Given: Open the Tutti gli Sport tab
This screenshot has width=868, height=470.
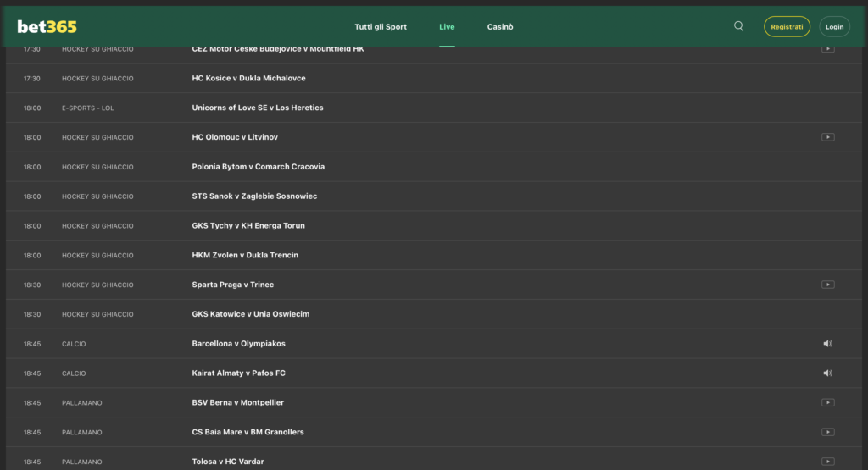Looking at the screenshot, I should coord(381,27).
